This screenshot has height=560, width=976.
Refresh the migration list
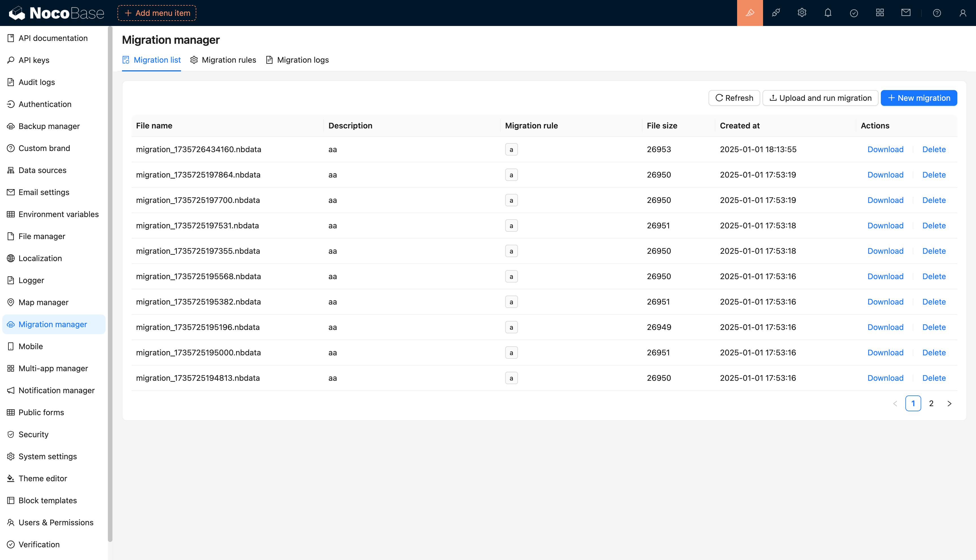tap(734, 98)
